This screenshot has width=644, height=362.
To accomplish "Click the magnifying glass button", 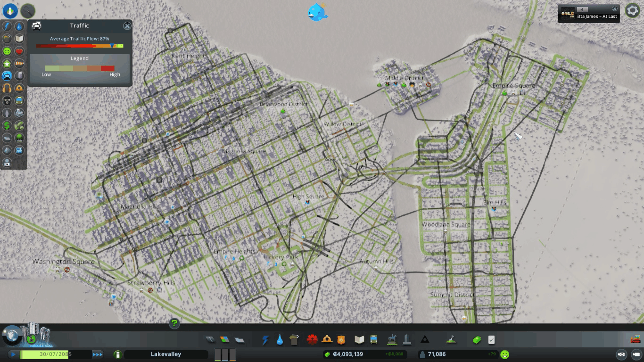I will point(28,10).
